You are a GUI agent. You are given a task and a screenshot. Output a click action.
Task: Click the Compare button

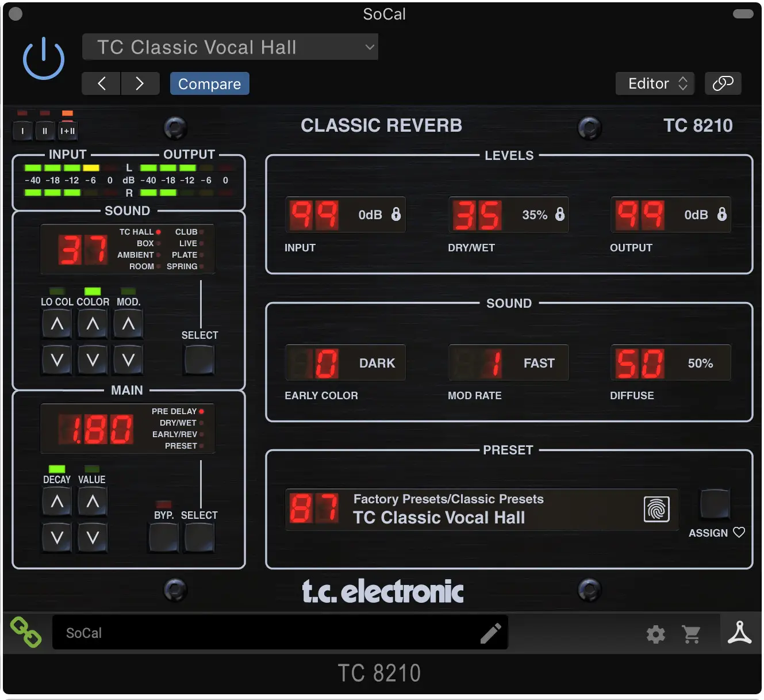[209, 83]
